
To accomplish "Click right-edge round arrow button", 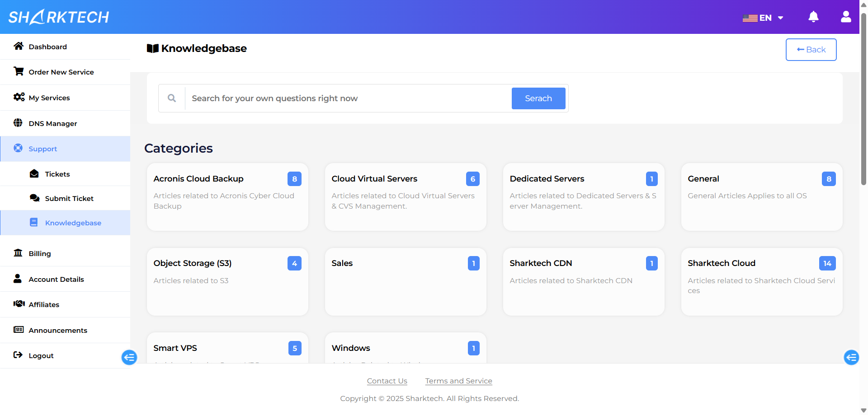I will tap(852, 358).
